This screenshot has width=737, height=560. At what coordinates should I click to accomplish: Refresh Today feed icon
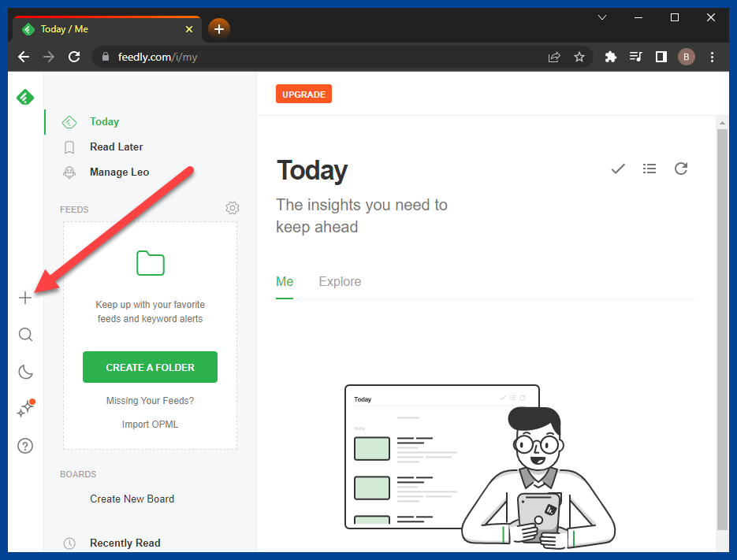(x=680, y=169)
